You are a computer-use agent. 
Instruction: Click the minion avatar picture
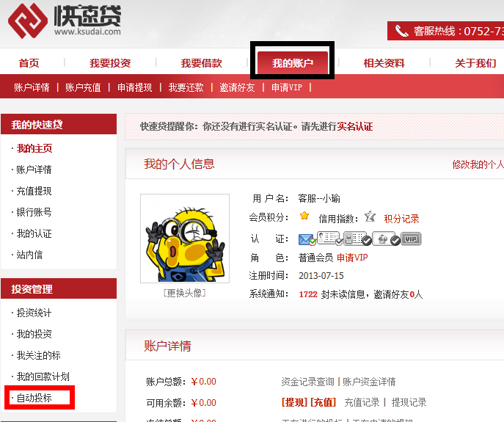(x=185, y=239)
